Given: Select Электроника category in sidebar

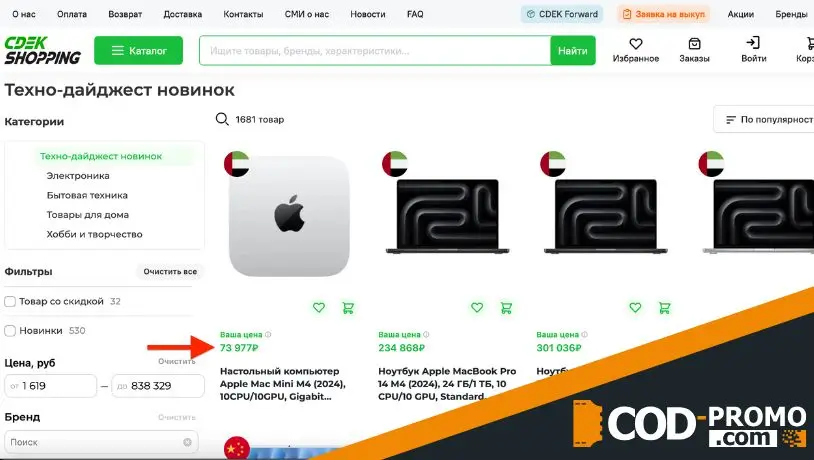Looking at the screenshot, I should coord(78,175).
